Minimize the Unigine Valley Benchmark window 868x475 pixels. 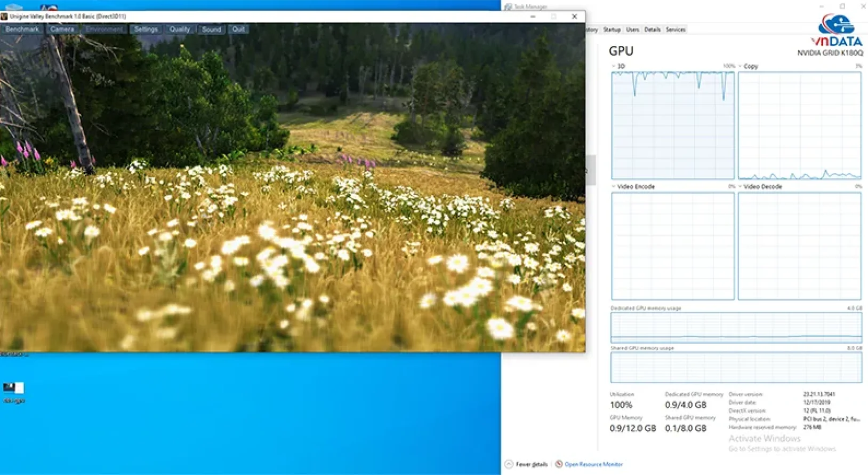(533, 17)
